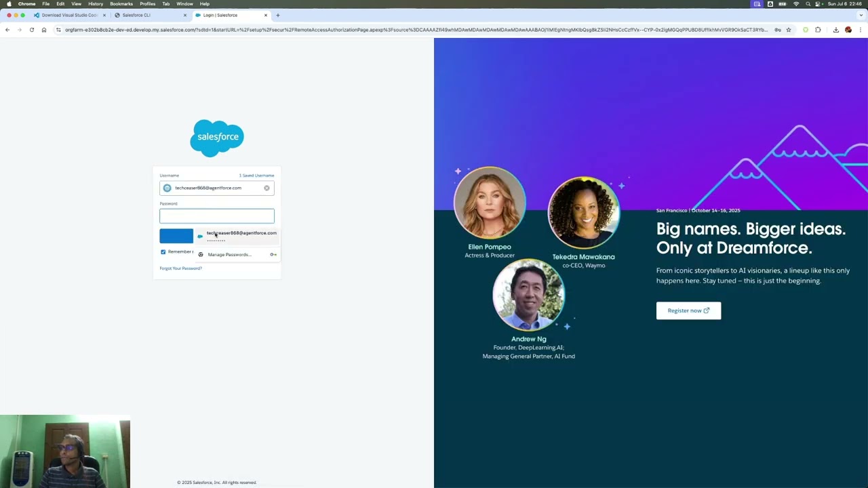The width and height of the screenshot is (868, 488).
Task: Click Forgot Your Password link
Action: click(181, 268)
